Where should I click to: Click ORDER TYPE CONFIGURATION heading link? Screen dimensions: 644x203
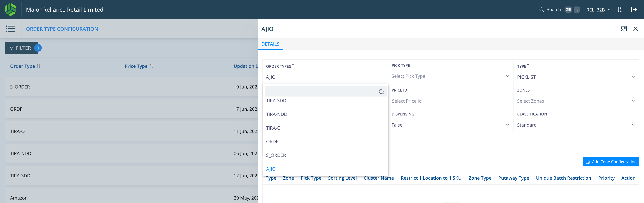point(62,29)
